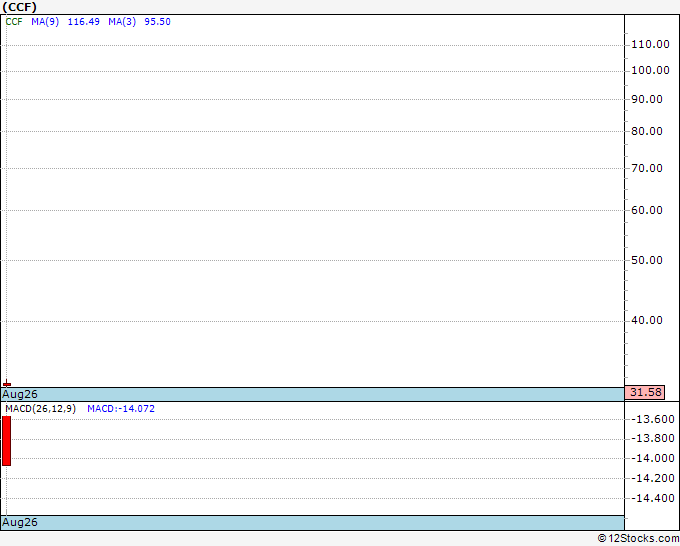Click the 50.00 price axis label
This screenshot has width=680, height=546.
[647, 260]
